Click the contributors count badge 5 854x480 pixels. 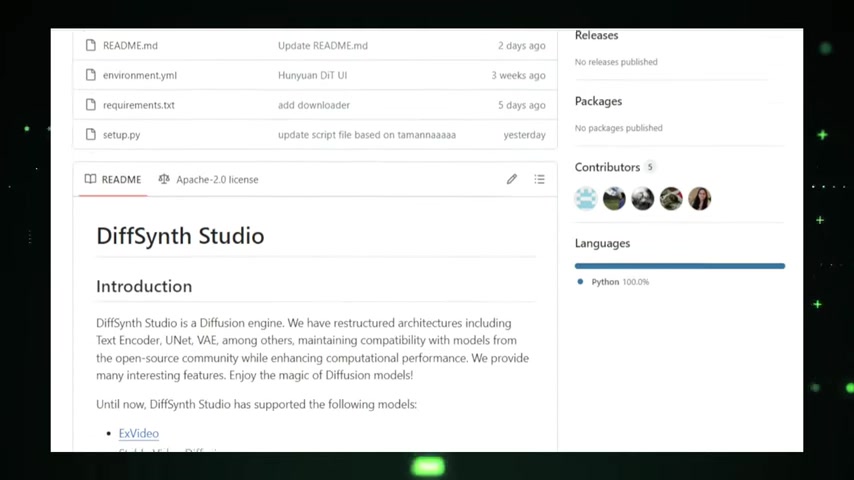[650, 167]
